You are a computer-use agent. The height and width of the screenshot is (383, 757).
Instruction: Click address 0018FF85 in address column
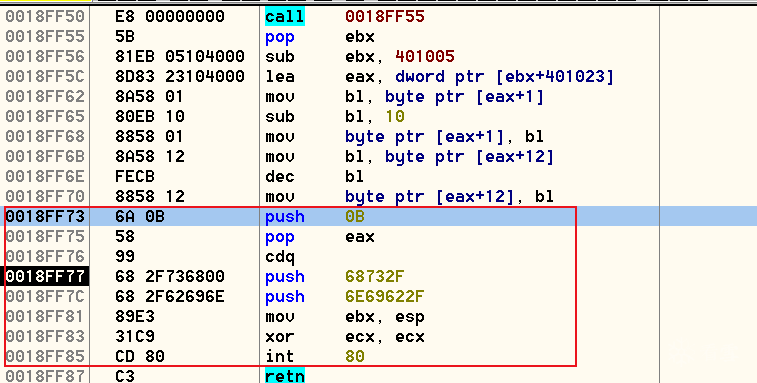coord(45,356)
